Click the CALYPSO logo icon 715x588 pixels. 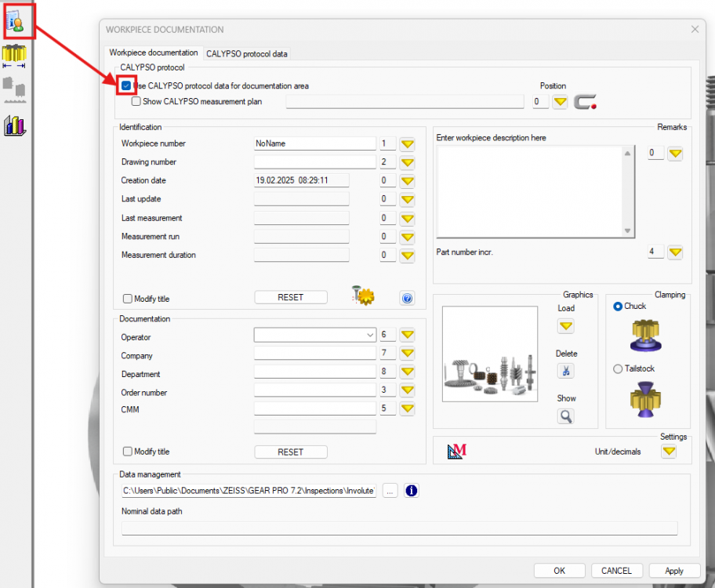click(x=585, y=102)
